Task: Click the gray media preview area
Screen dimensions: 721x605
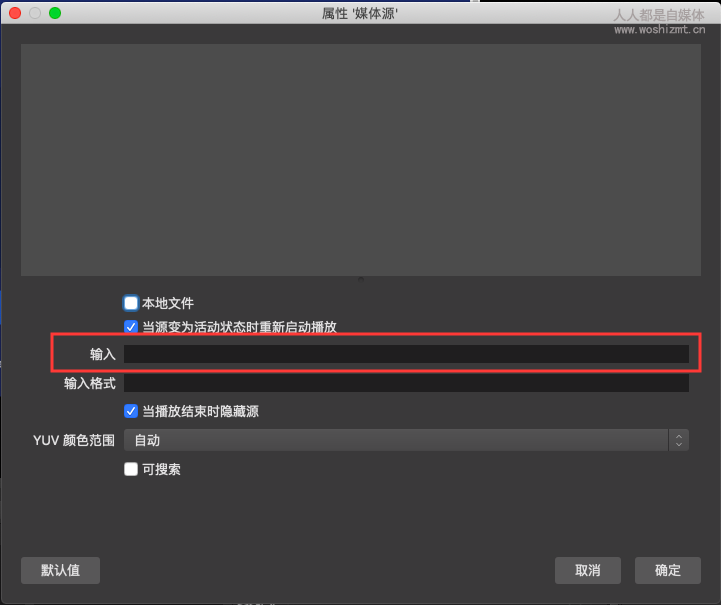Action: [x=360, y=158]
